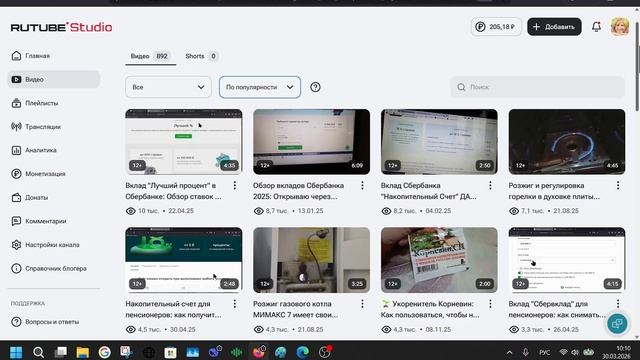Open options menu for Обзор вкладов Сбербанка 2025
Viewport: 640px width, 360px height.
[362, 186]
